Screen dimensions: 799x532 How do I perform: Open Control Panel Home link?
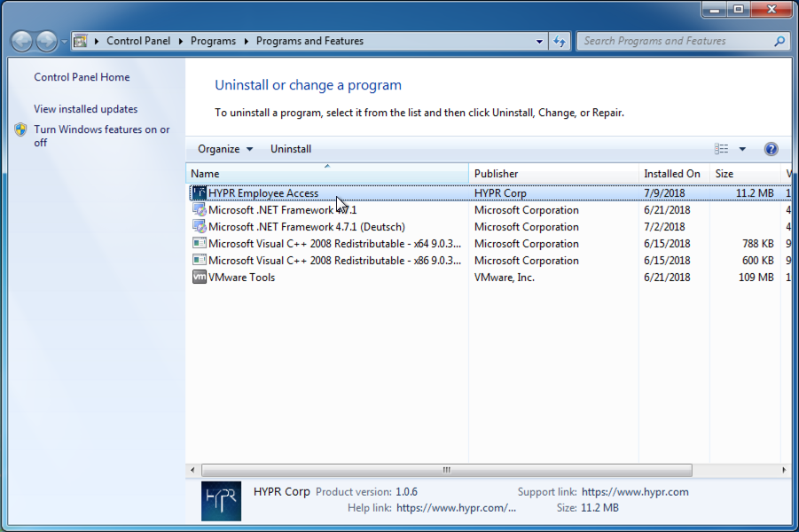82,77
